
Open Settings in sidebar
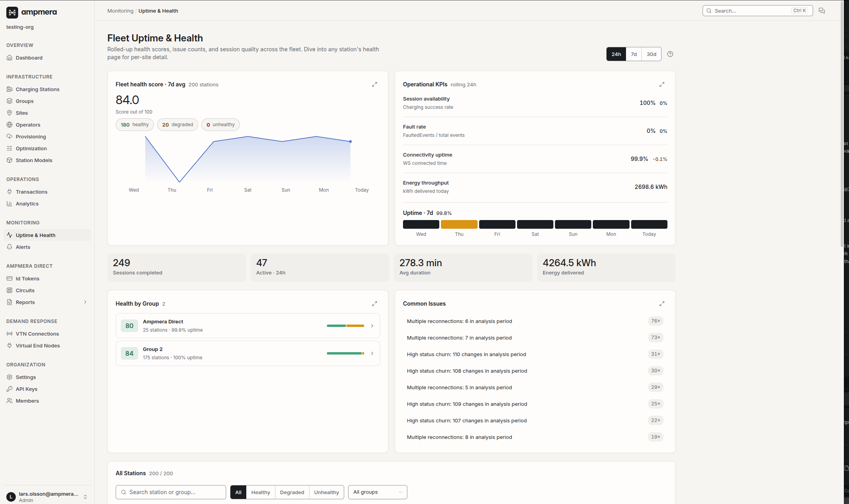pyautogui.click(x=47, y=377)
